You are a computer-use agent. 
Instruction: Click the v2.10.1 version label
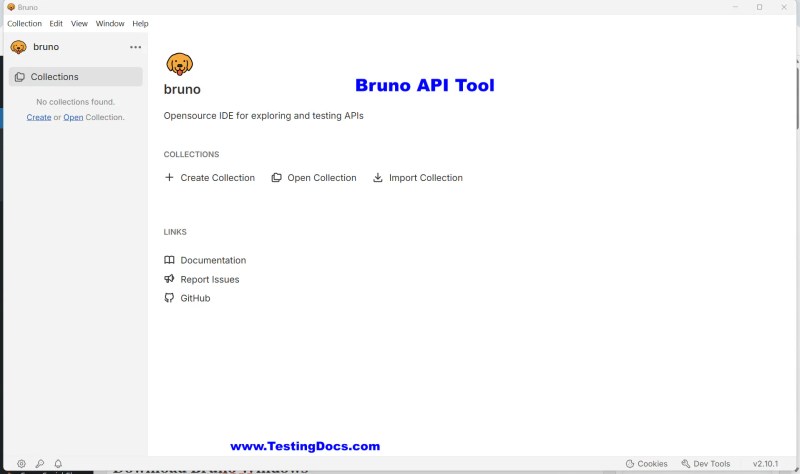[765, 464]
